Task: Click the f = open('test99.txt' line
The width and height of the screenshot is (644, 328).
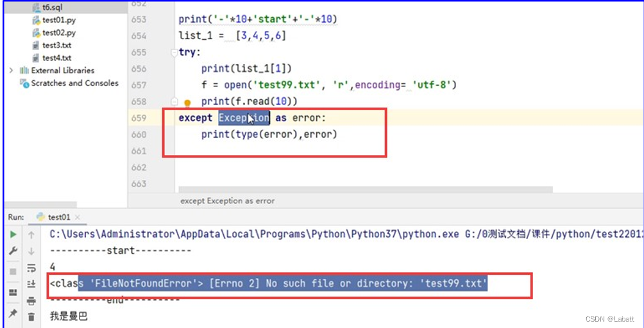Action: click(329, 85)
